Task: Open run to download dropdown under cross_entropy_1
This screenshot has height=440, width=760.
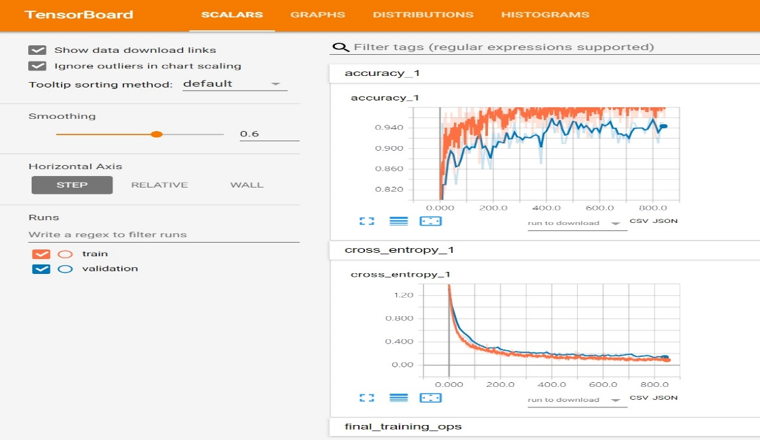Action: click(x=573, y=398)
